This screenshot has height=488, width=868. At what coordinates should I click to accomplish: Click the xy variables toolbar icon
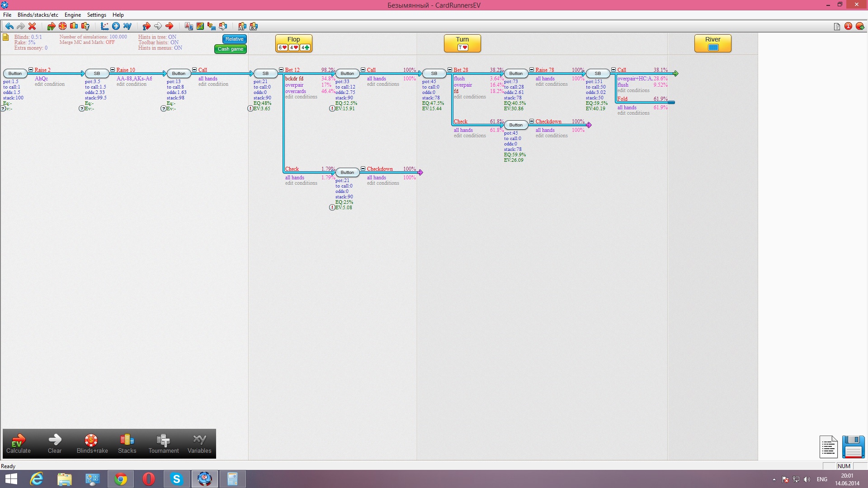[127, 26]
